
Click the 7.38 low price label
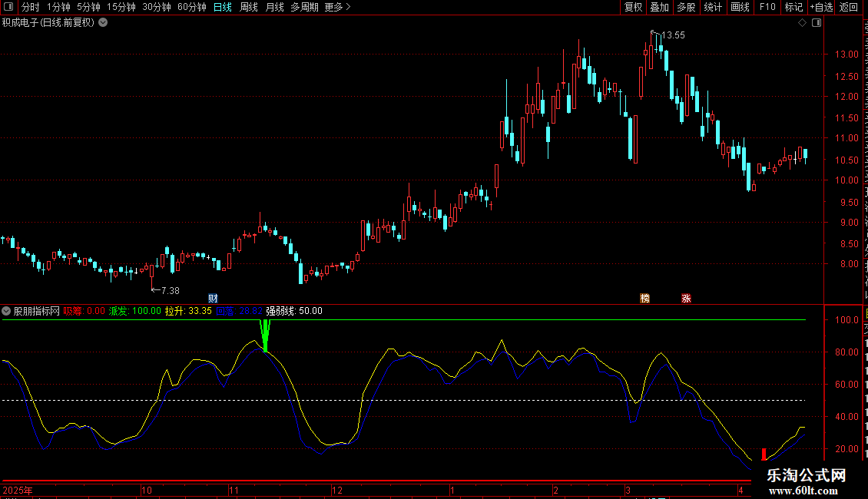click(x=170, y=290)
